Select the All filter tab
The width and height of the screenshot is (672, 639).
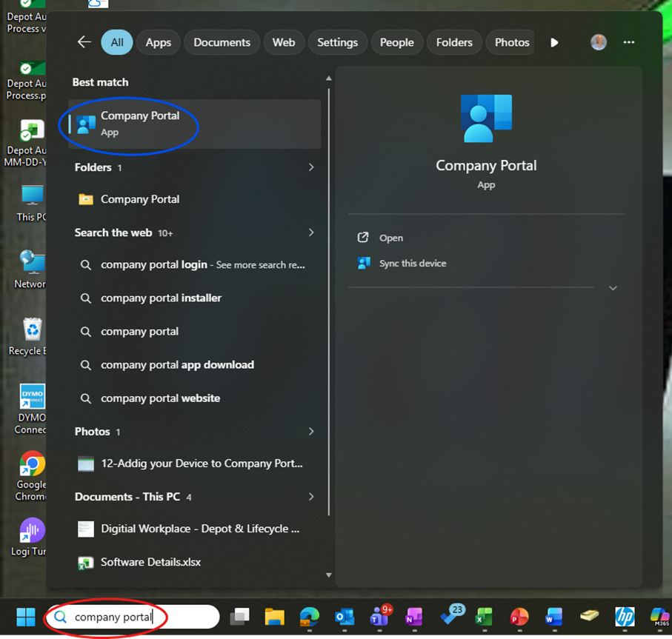116,42
